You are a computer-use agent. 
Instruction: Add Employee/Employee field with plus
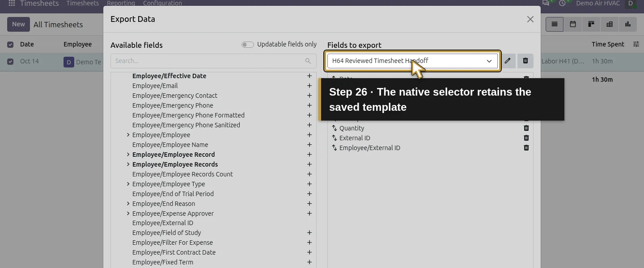309,135
